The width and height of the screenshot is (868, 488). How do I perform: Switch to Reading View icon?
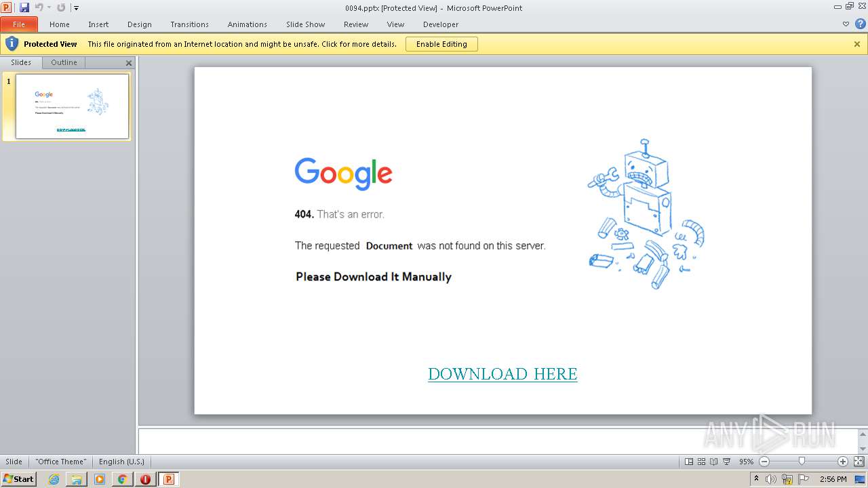point(713,462)
